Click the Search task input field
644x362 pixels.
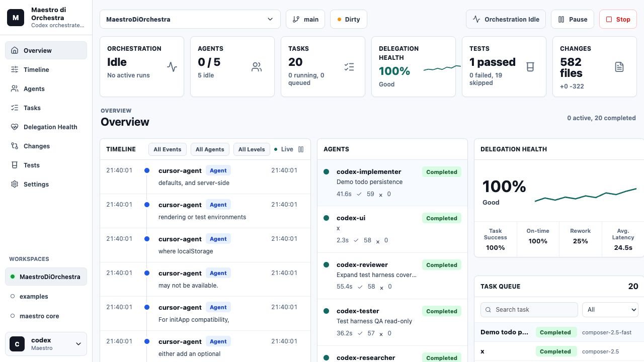529,310
